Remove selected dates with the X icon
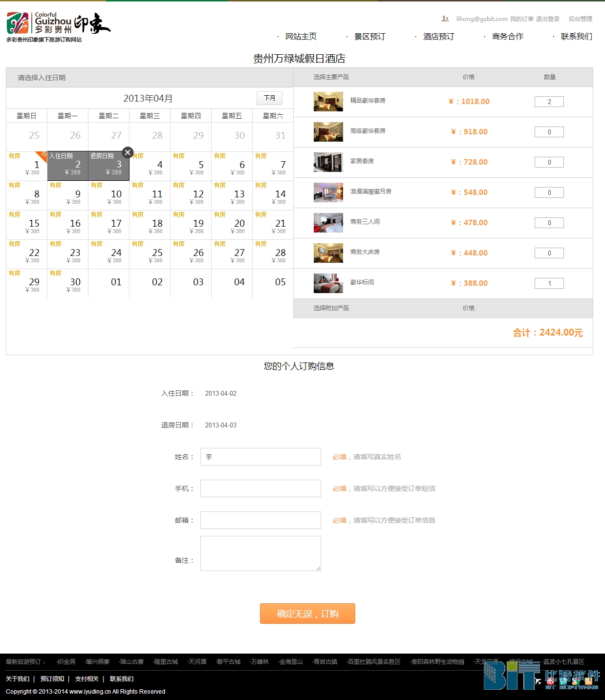The height and width of the screenshot is (700, 605). 128,152
